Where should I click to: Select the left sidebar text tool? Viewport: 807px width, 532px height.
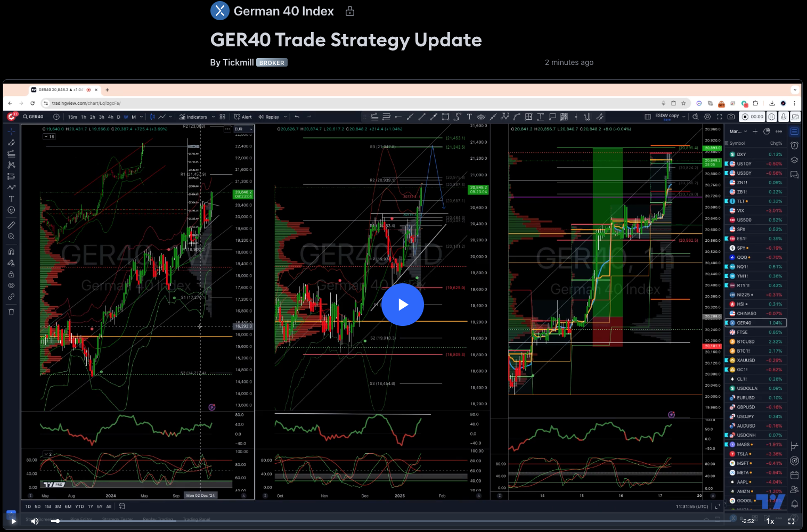(x=11, y=199)
